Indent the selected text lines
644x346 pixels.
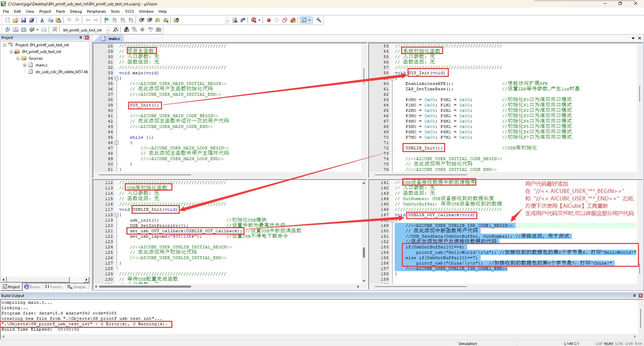click(x=142, y=20)
